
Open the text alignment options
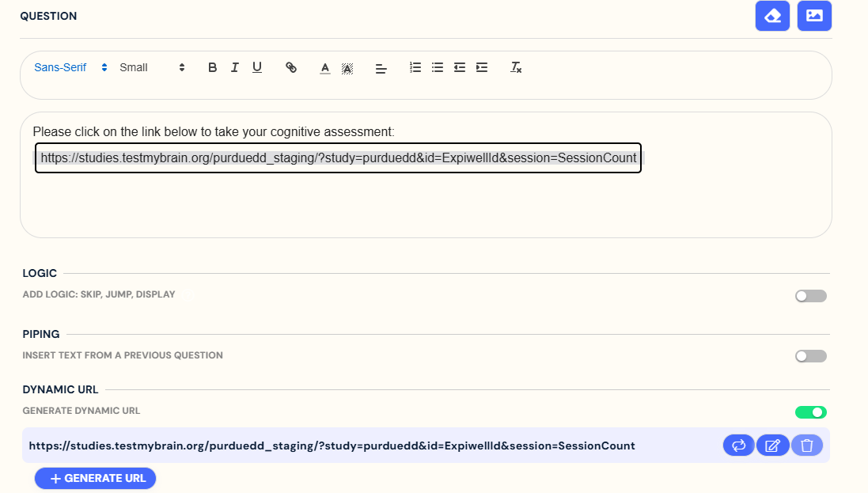[381, 69]
